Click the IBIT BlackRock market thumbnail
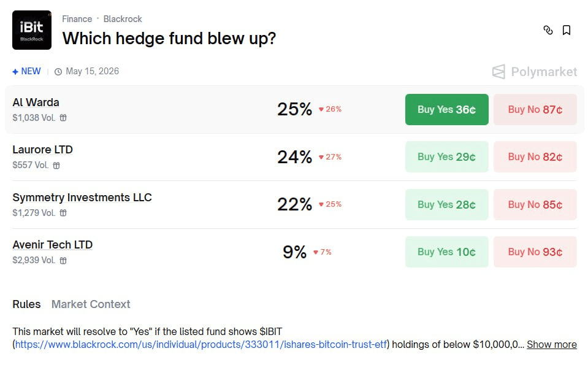 click(32, 30)
